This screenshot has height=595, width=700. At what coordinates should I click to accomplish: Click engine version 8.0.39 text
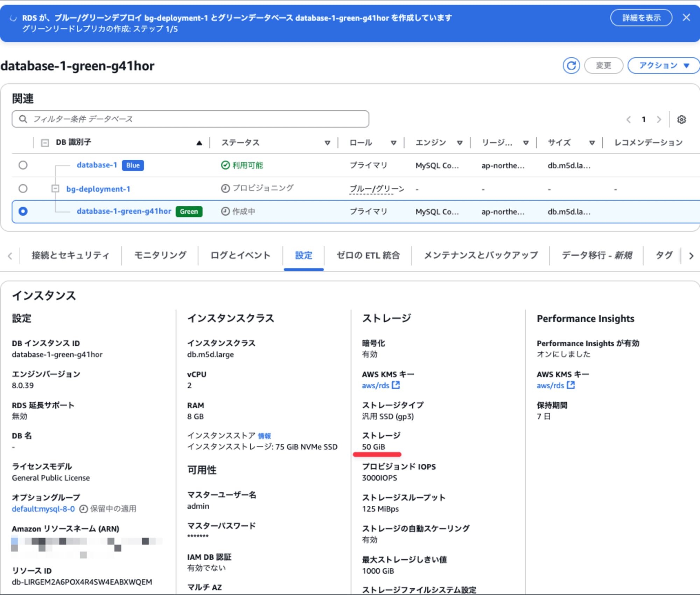coord(23,385)
